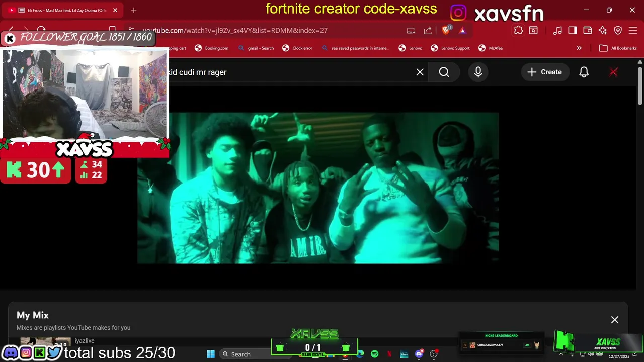
Task: Open the extensions puzzle icon
Action: 518,30
